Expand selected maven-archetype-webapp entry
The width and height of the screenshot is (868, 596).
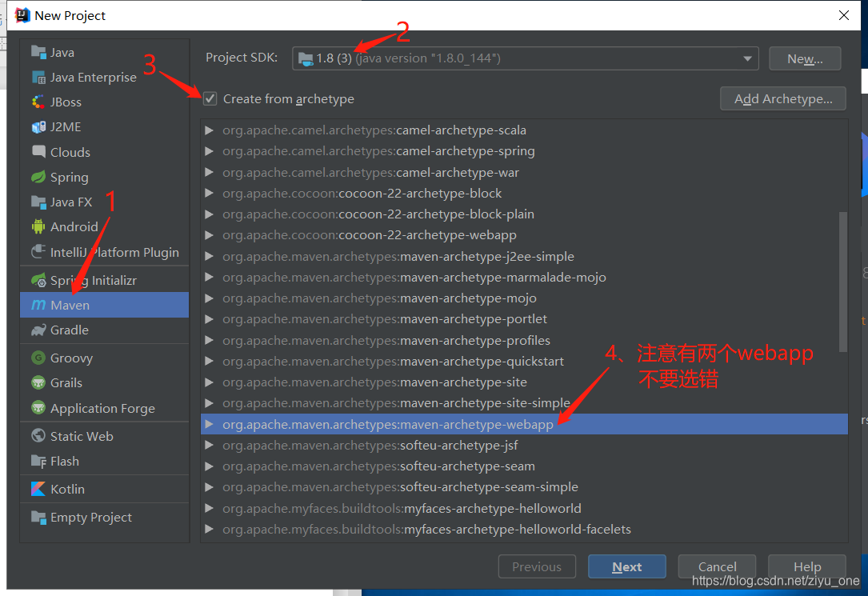point(210,425)
